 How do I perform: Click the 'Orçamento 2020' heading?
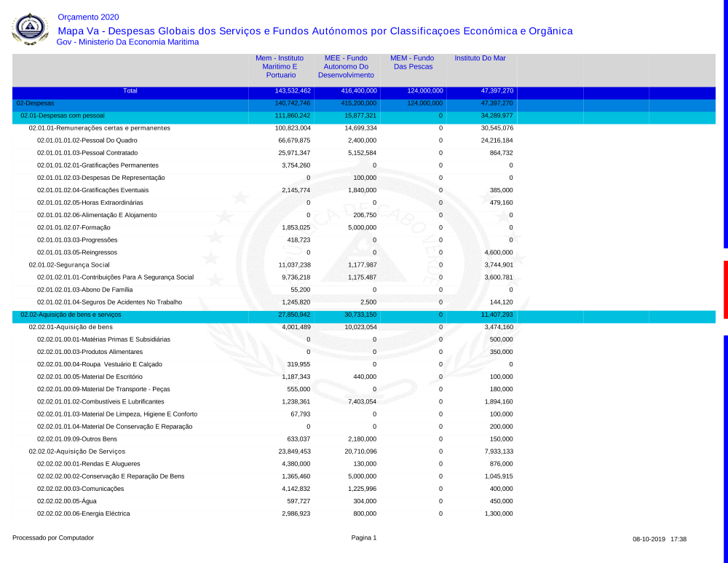tap(88, 17)
